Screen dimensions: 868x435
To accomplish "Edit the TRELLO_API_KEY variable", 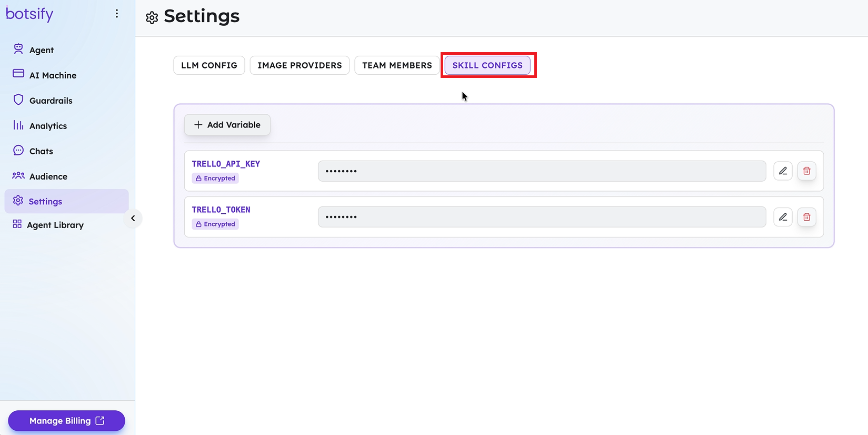I will click(x=783, y=171).
